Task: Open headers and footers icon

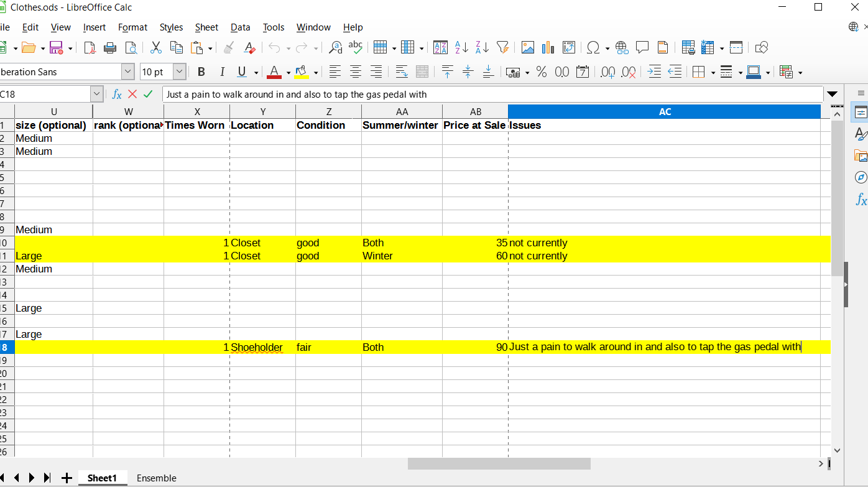Action: 663,47
